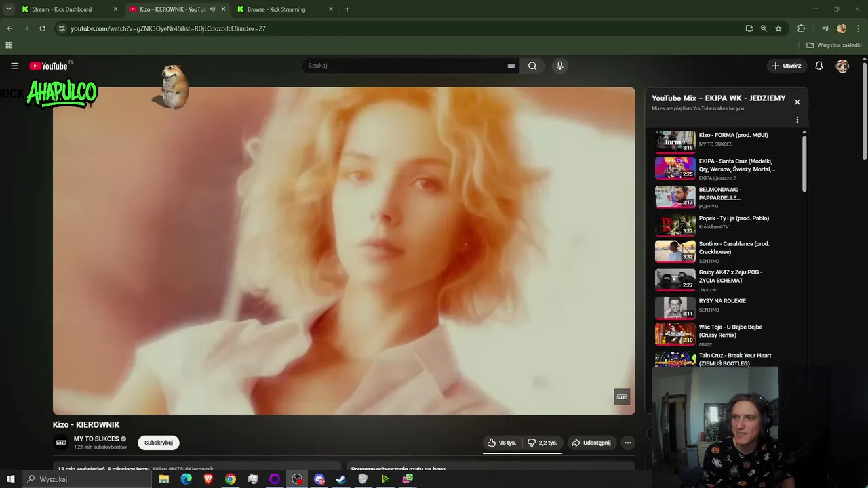The height and width of the screenshot is (488, 868).
Task: Open the on-screen keyboard in search box
Action: 511,66
